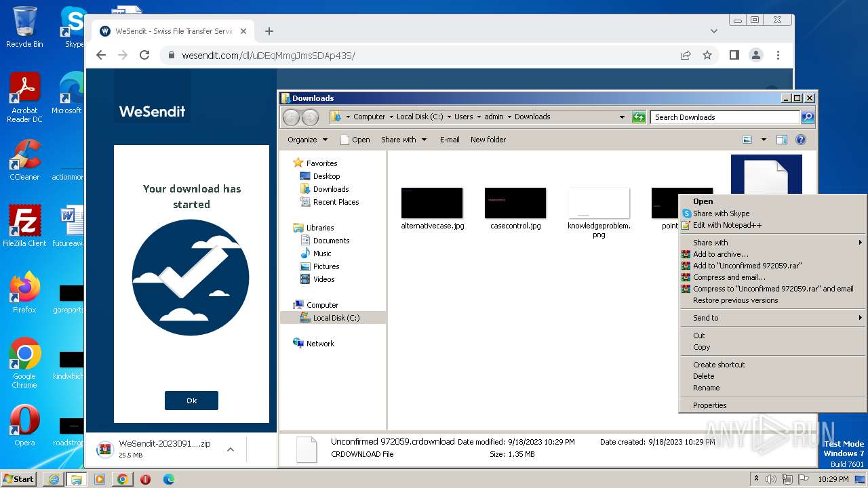This screenshot has width=868, height=488.
Task: Bookmark this page with the star icon
Action: [707, 56]
